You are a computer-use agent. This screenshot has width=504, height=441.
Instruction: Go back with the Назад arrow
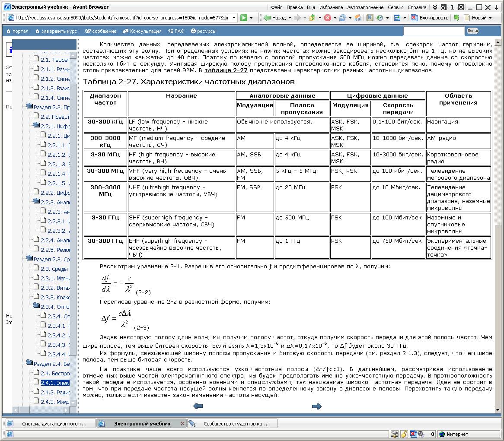pos(275,18)
